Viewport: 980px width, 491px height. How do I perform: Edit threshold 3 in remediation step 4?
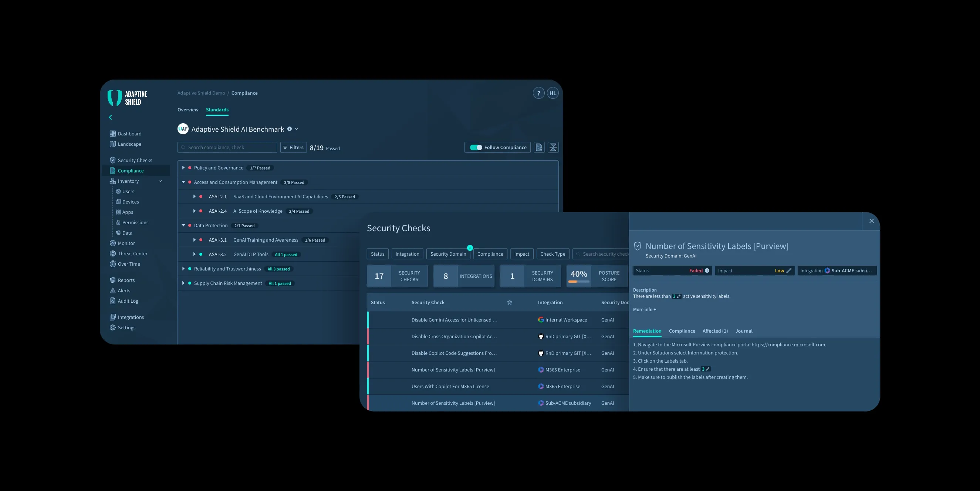pos(705,369)
